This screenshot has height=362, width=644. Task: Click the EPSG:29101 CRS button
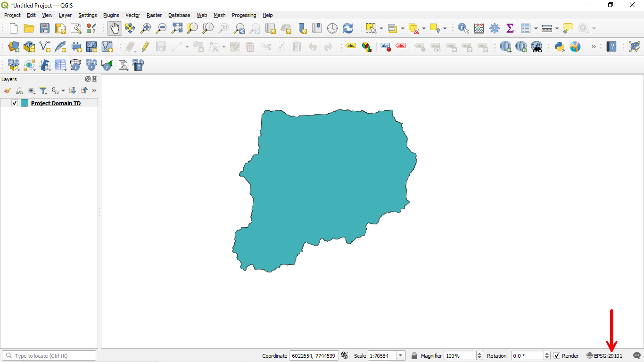pos(604,356)
